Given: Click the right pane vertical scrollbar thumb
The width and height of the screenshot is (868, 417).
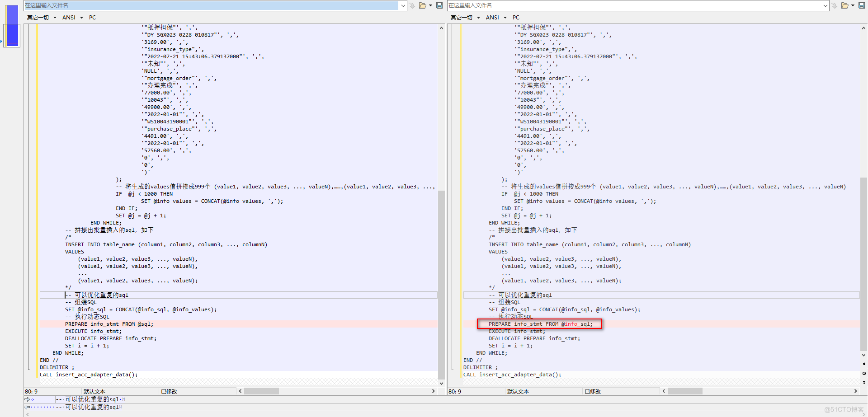Looking at the screenshot, I should pyautogui.click(x=863, y=264).
